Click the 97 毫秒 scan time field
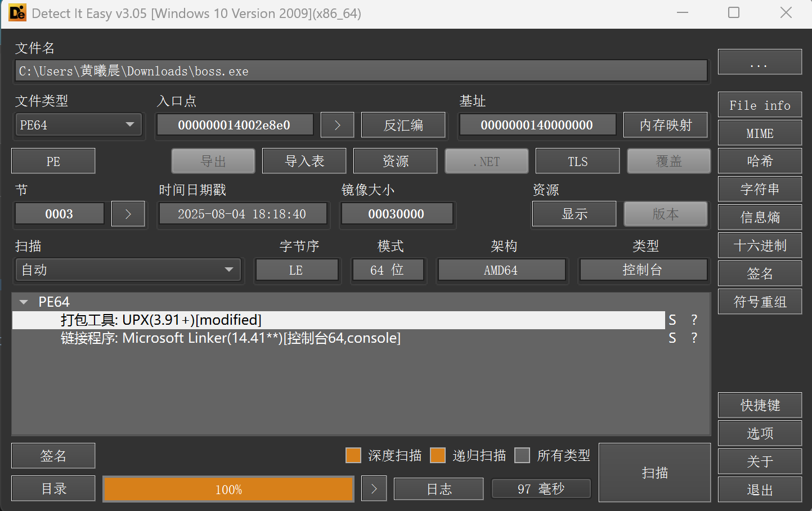 (541, 488)
